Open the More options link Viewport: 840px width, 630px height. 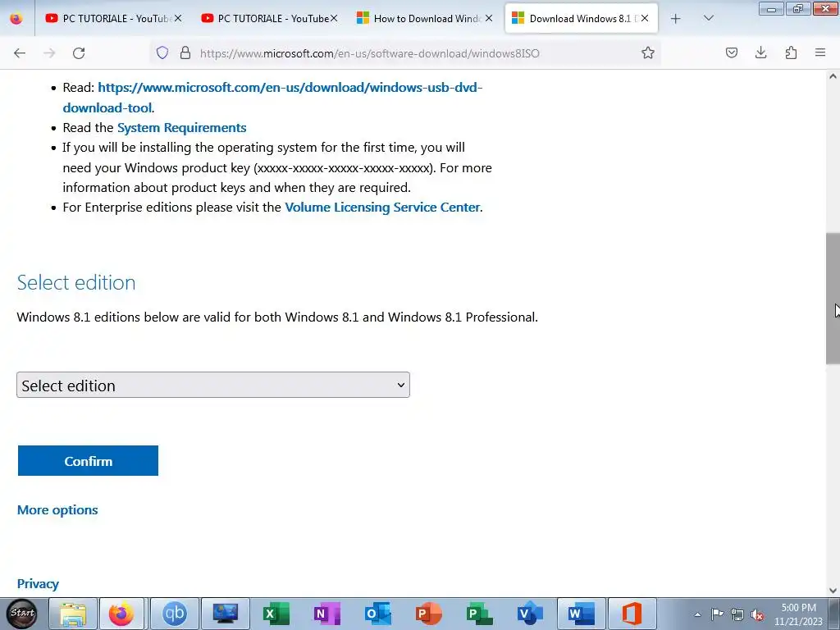(57, 510)
